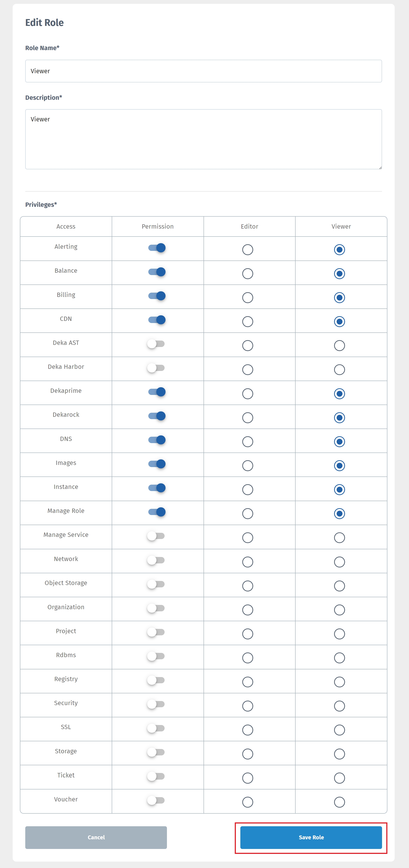Select Viewer radio for Deka Harbor

[x=339, y=370]
